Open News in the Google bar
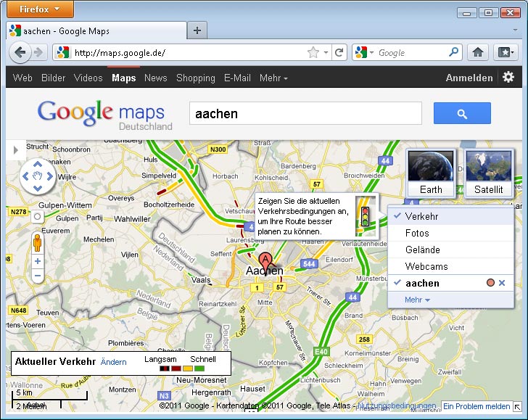This screenshot has width=528, height=420. tap(155, 78)
